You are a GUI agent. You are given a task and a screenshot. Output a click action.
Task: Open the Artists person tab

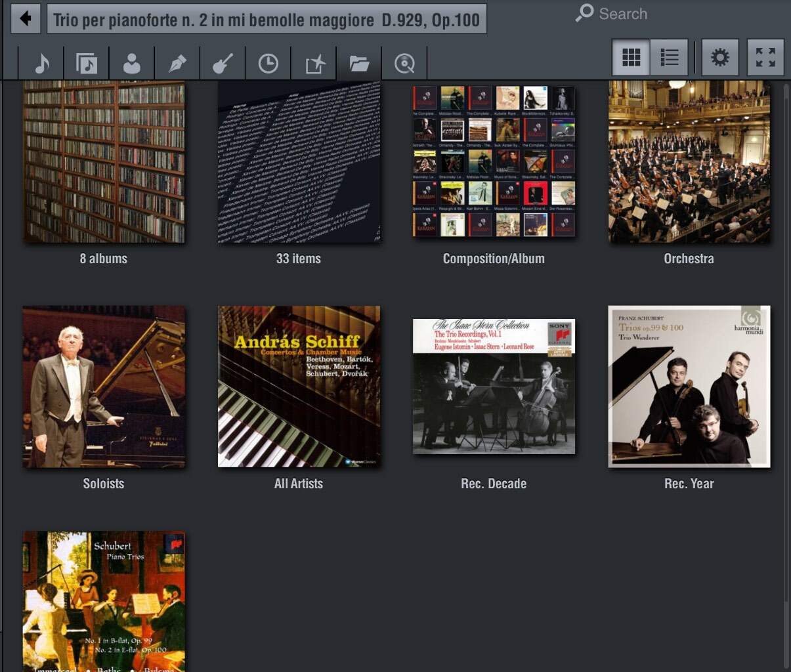[132, 64]
